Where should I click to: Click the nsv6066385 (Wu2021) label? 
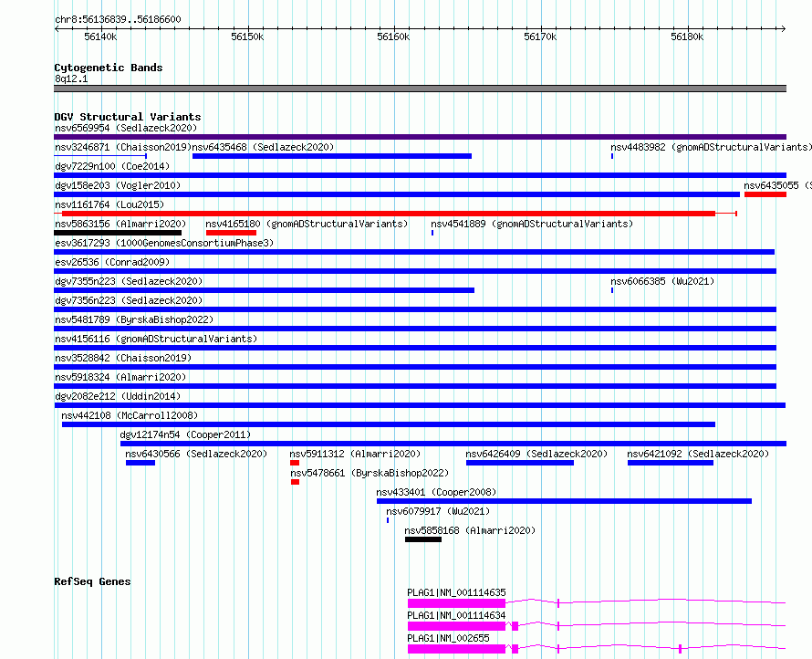click(662, 281)
